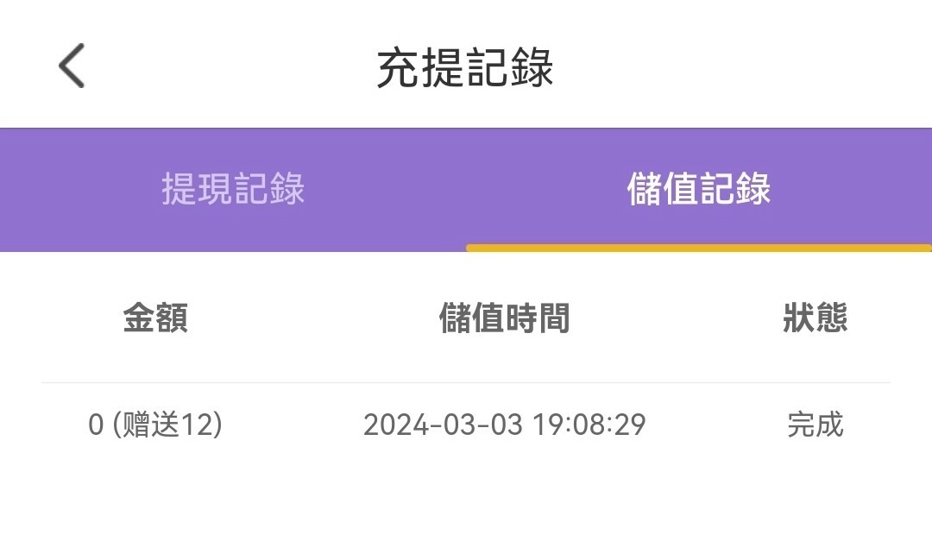Screen dimensions: 932x560
Task: Click the 狀態 column header
Action: tap(815, 318)
